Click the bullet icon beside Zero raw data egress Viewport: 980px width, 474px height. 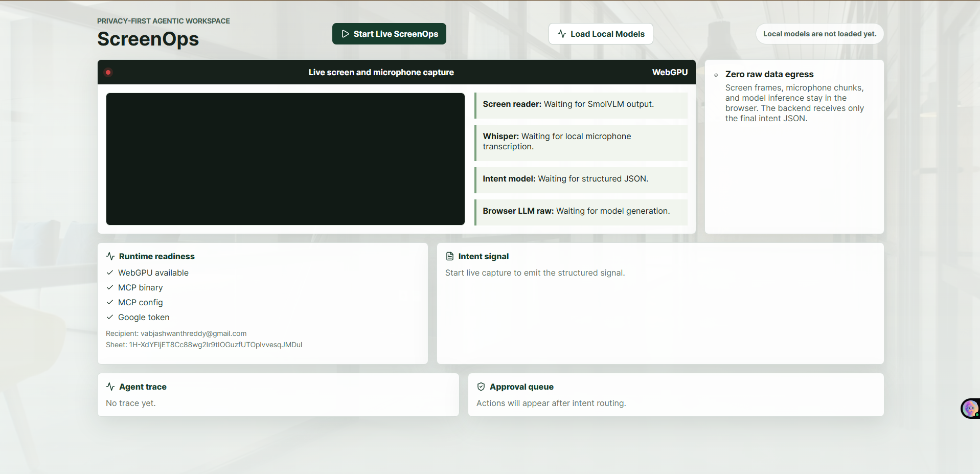coord(716,75)
